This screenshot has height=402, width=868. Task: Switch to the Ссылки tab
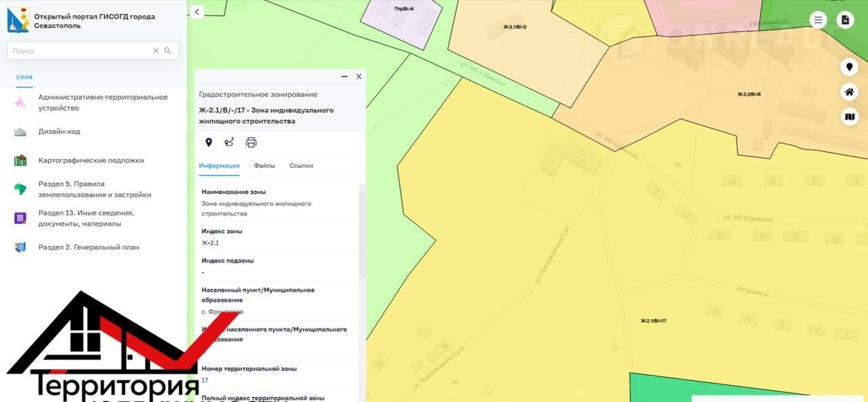301,165
